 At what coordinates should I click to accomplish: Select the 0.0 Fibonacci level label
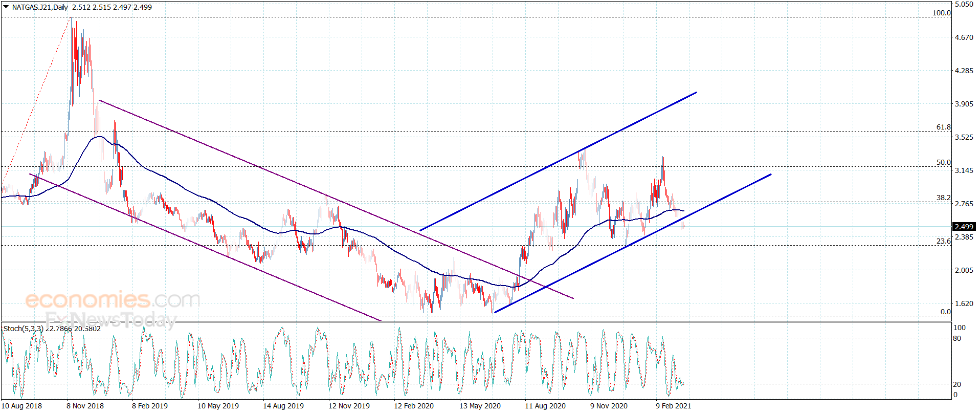(946, 312)
